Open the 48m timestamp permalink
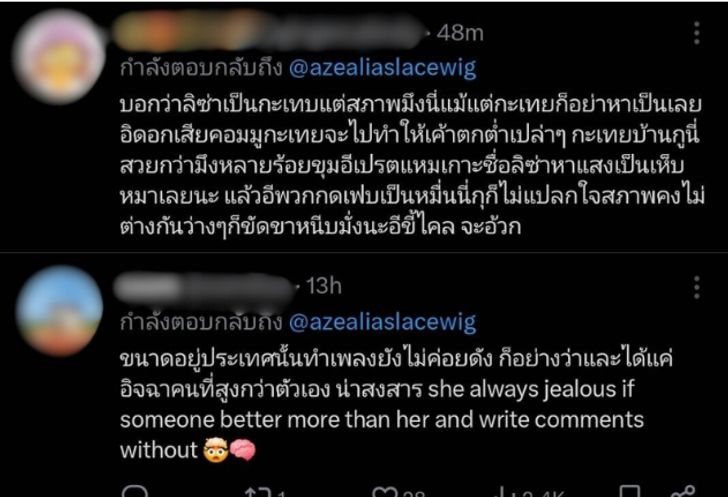Screen dimensions: 728x497 [460, 33]
